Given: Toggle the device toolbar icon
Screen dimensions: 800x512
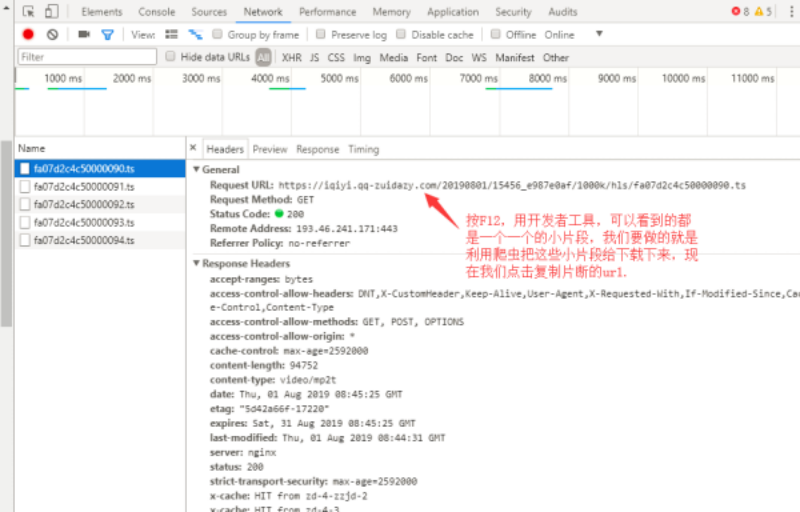Looking at the screenshot, I should pos(51,12).
